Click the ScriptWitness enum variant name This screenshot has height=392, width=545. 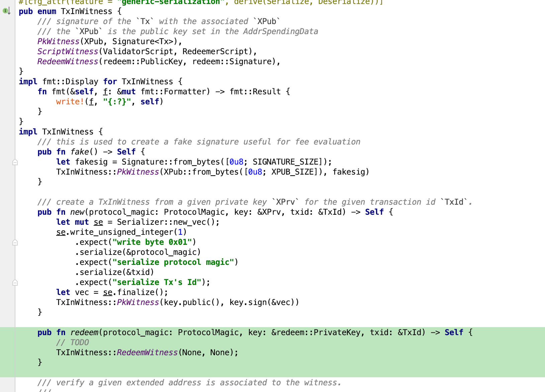coord(68,52)
